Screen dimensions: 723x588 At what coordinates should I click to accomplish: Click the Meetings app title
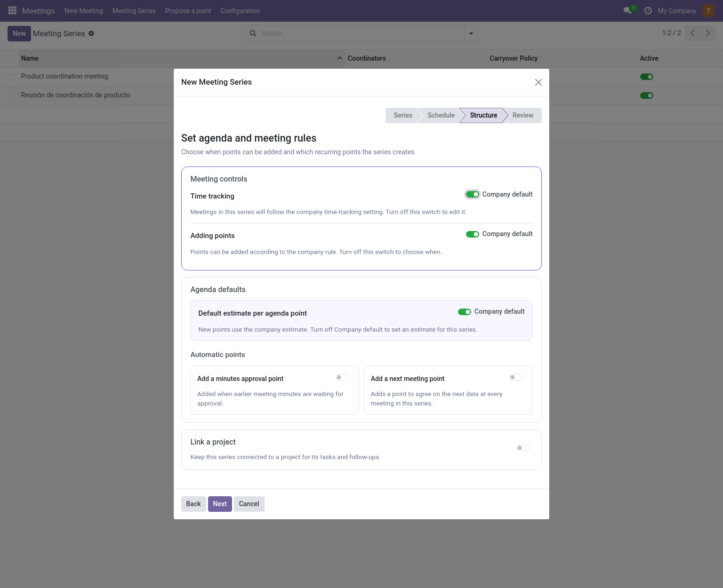tap(39, 11)
